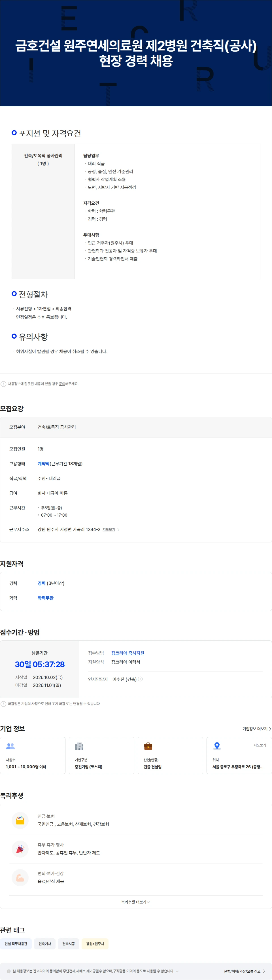
Task: Click the info icon beside 채용정보 notice
Action: pyautogui.click(x=3, y=384)
